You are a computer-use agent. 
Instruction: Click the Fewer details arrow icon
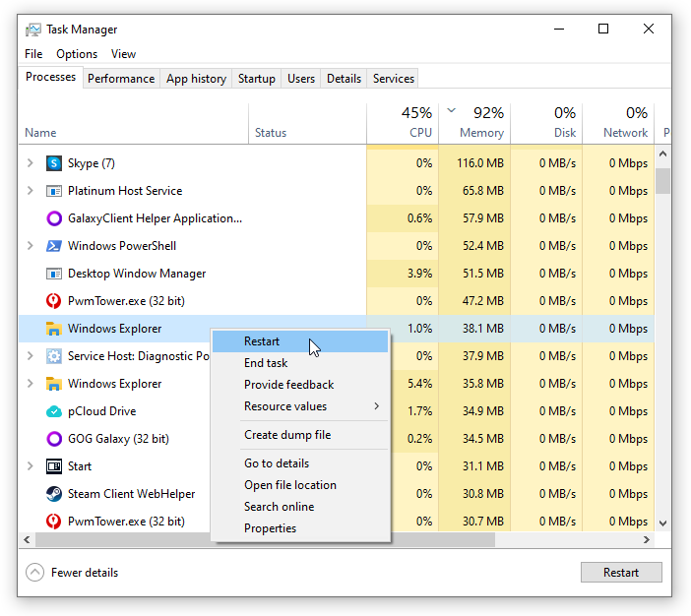[x=34, y=573]
